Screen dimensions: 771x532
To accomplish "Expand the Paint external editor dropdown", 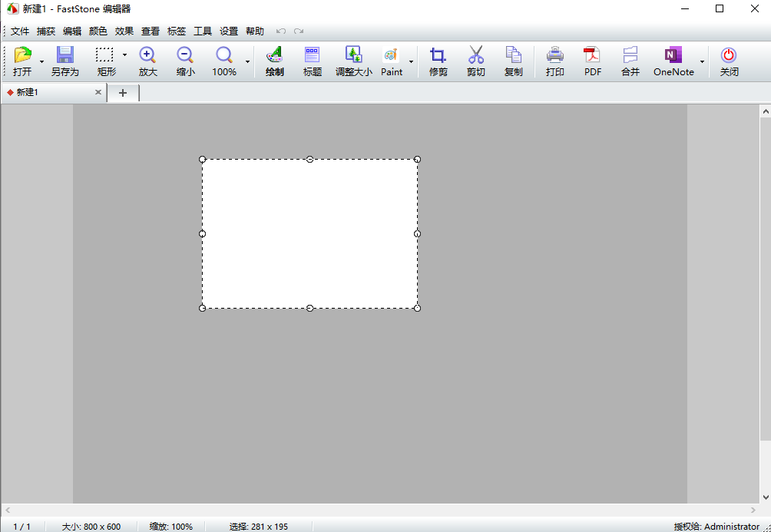I will click(x=411, y=61).
